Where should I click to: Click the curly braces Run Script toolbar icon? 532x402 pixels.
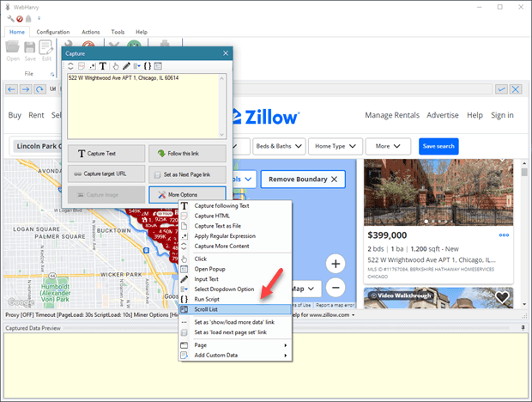point(148,66)
